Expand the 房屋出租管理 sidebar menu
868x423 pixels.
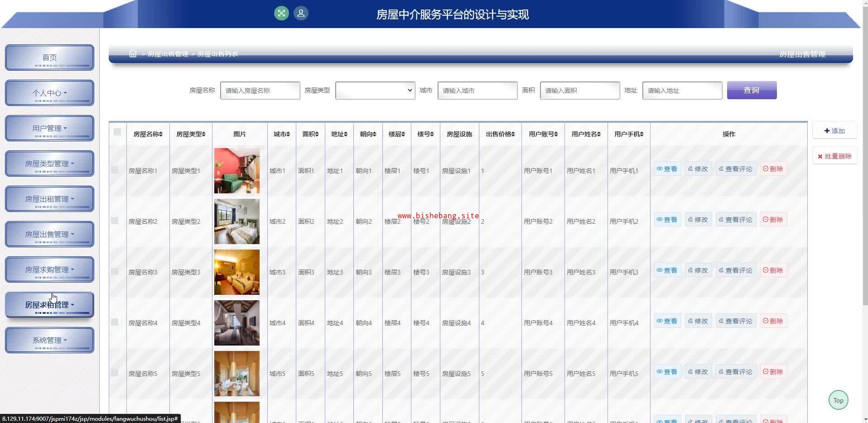49,199
